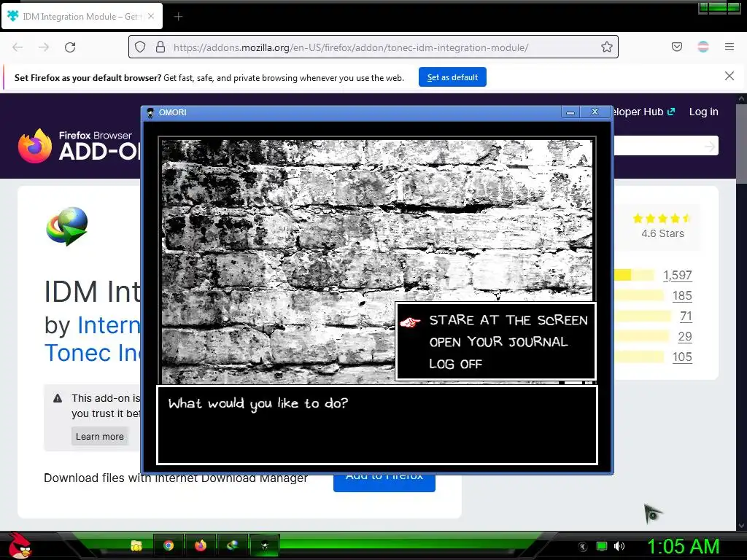The height and width of the screenshot is (560, 747).
Task: Click the 1:05 AM clock
Action: click(x=683, y=546)
